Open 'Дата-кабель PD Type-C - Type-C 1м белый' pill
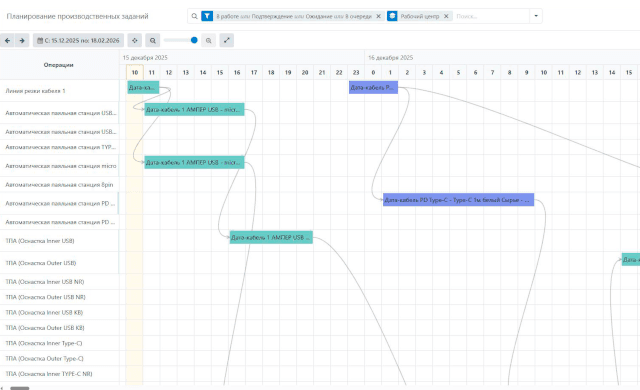640x390 pixels. click(x=458, y=200)
